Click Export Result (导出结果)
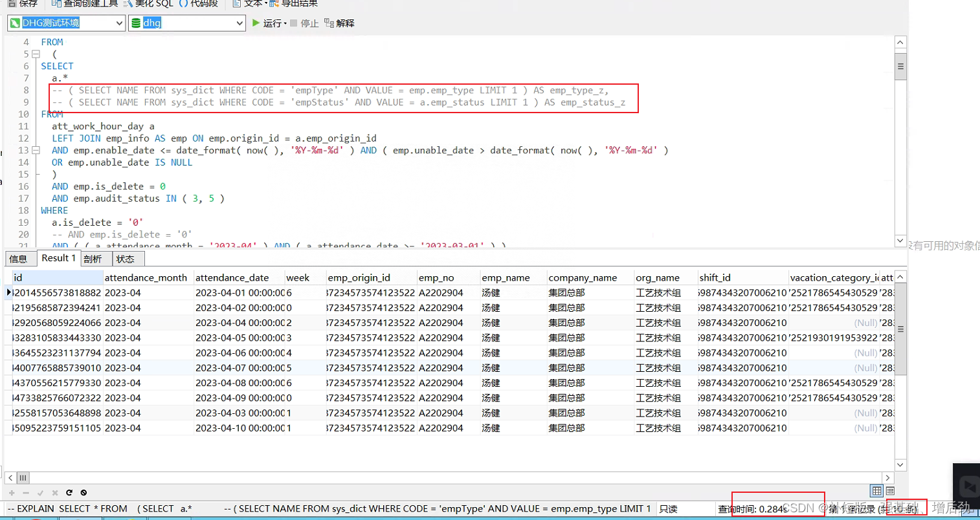 click(294, 3)
